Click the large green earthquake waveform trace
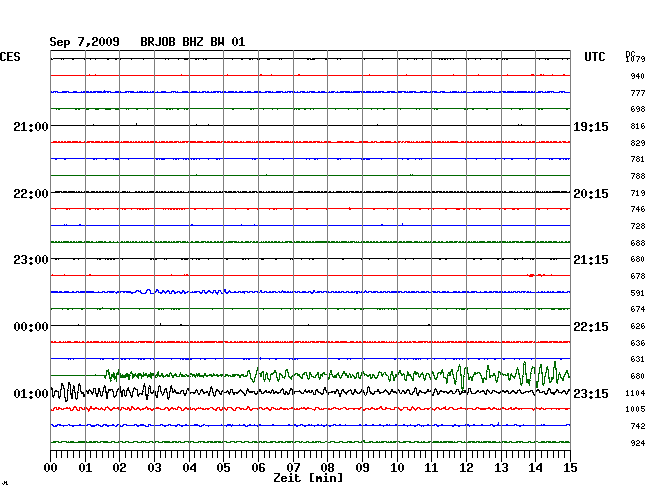 [x=310, y=375]
